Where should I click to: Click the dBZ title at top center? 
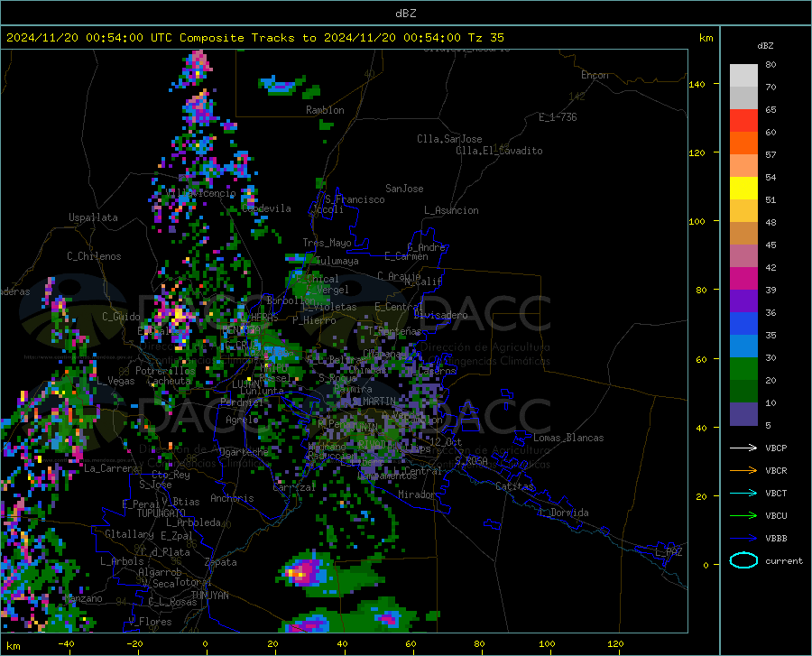coord(405,14)
